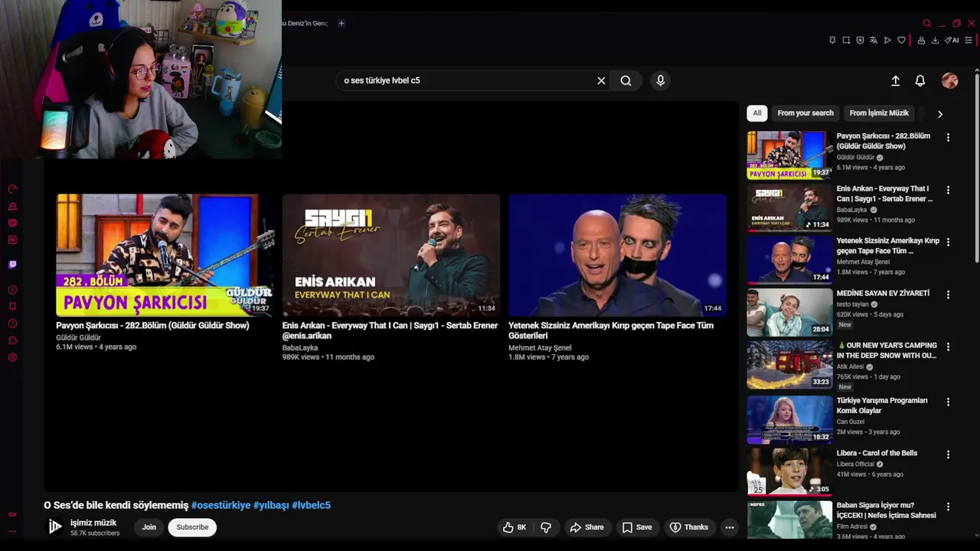
Task: Select the From İşimiz Müzik chip
Action: click(x=879, y=113)
